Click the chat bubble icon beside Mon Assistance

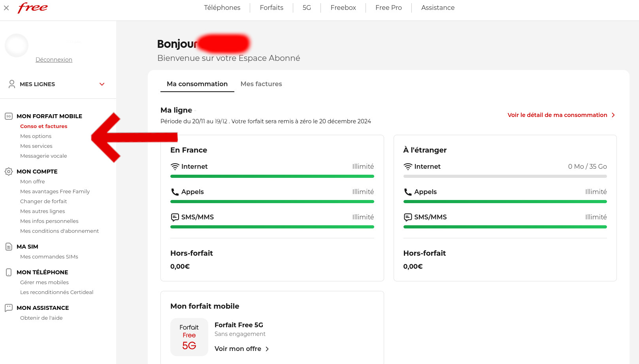[x=9, y=308]
